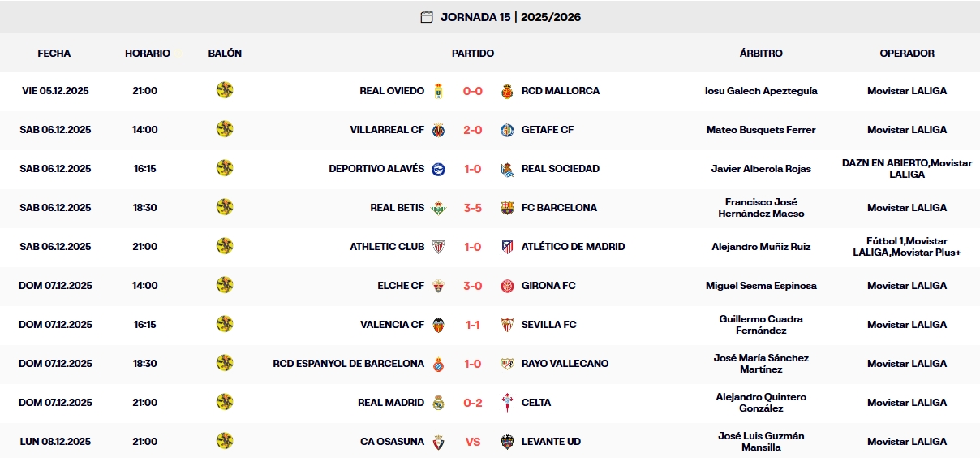Image resolution: width=980 pixels, height=458 pixels.
Task: Click the FC Barcelona crest
Action: point(508,208)
